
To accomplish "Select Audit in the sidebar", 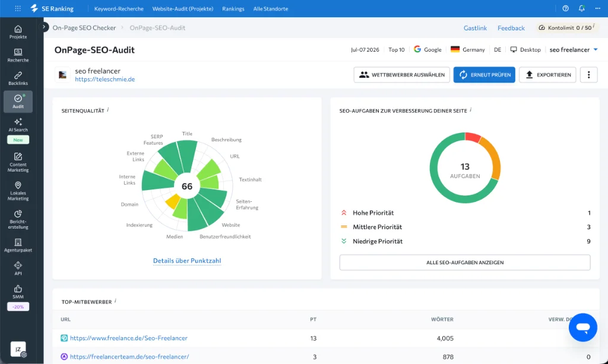I will point(18,102).
